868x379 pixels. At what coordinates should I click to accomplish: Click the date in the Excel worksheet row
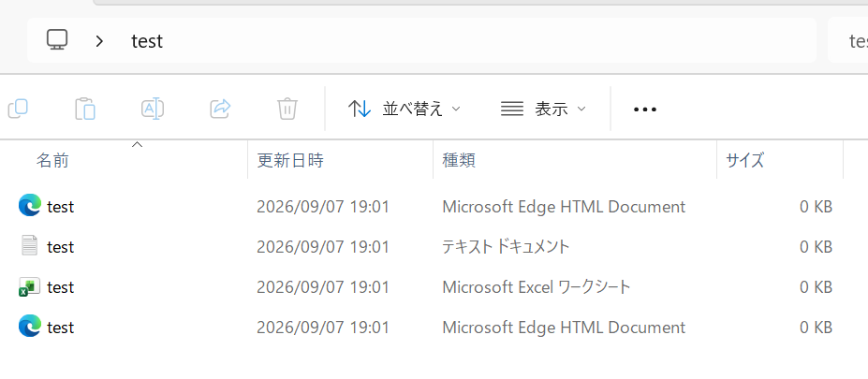pyautogui.click(x=323, y=287)
